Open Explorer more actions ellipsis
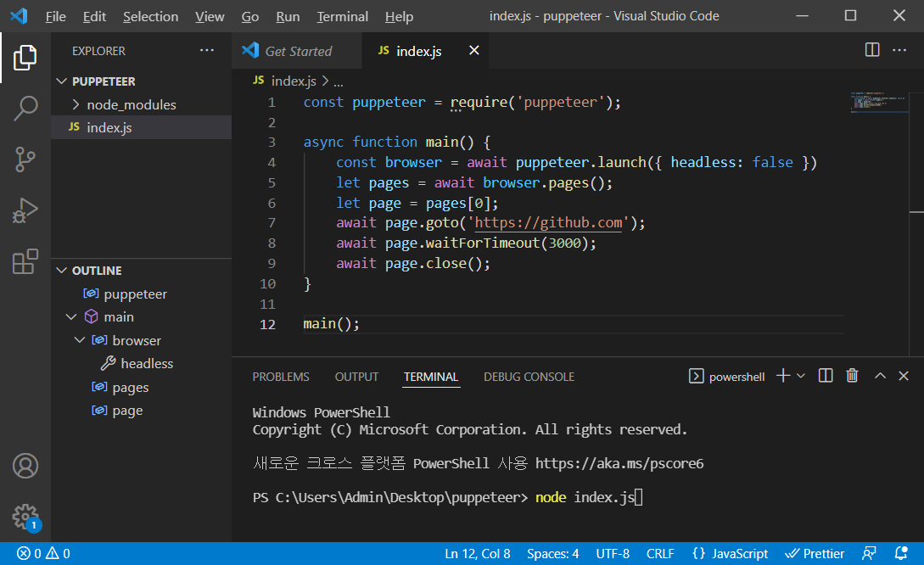The image size is (924, 565). (x=207, y=51)
